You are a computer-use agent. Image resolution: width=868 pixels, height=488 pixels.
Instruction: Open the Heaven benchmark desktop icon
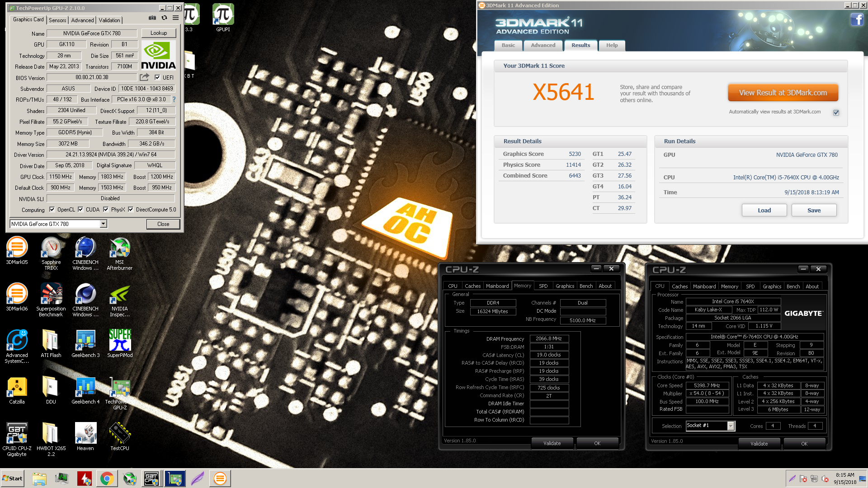click(x=85, y=437)
